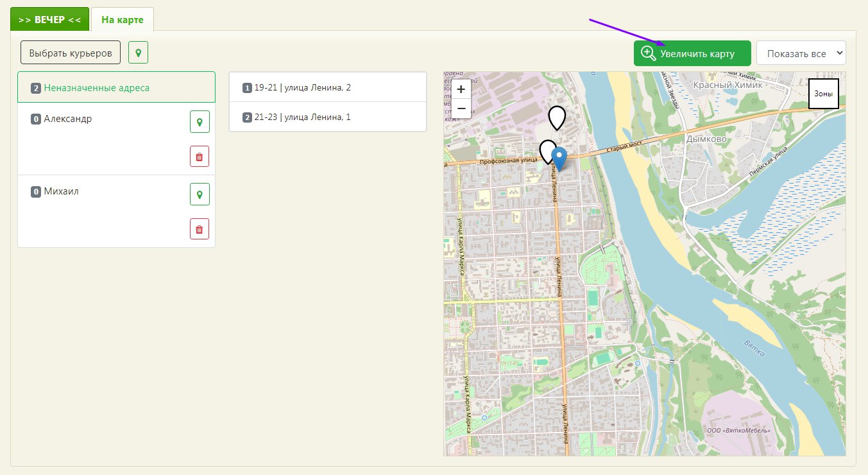The height and width of the screenshot is (475, 868).
Task: Select the address 21-23 улица Ленина, 1
Action: click(327, 117)
